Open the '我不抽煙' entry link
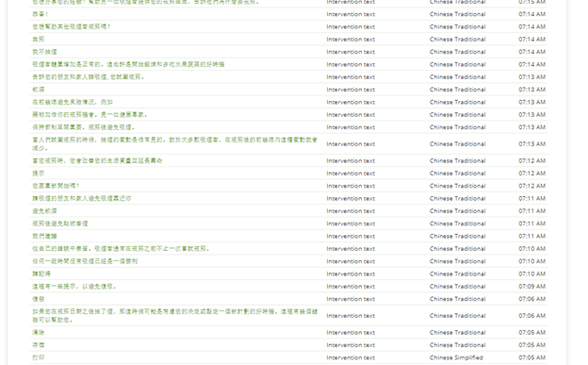588x365 pixels. [44, 52]
